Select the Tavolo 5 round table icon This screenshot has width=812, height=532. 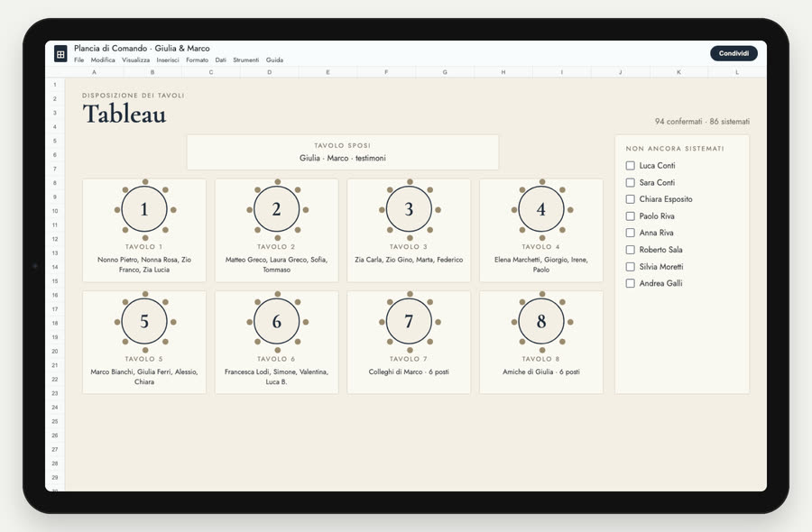[x=144, y=321]
